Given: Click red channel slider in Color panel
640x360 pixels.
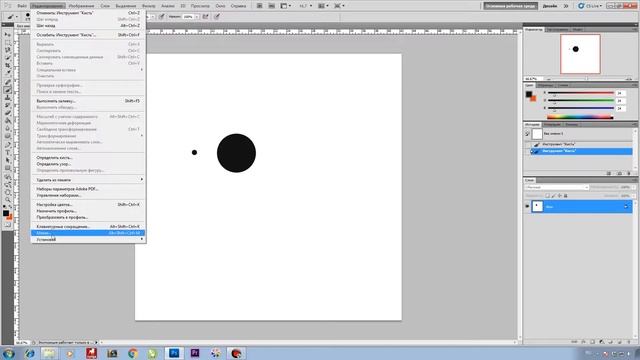Looking at the screenshot, I should pos(580,93).
